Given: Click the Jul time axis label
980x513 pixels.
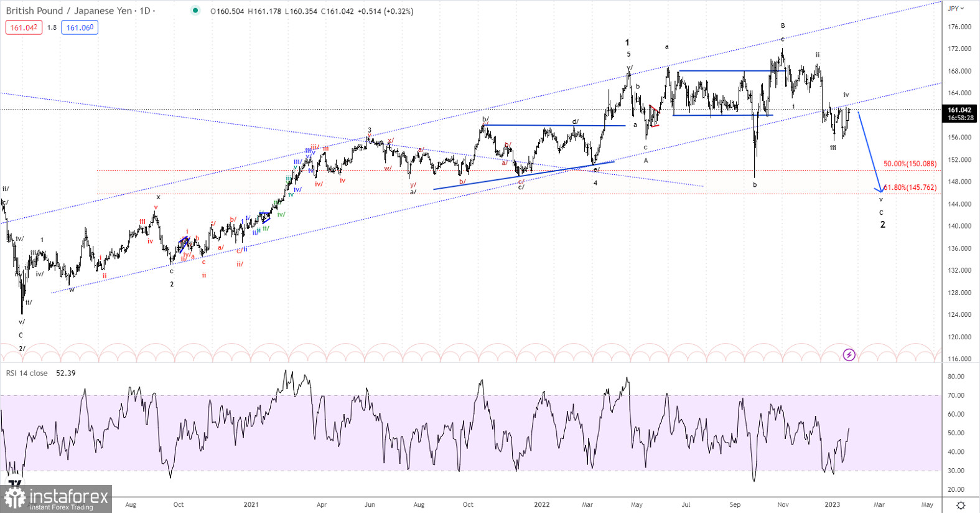Looking at the screenshot, I should tap(686, 504).
